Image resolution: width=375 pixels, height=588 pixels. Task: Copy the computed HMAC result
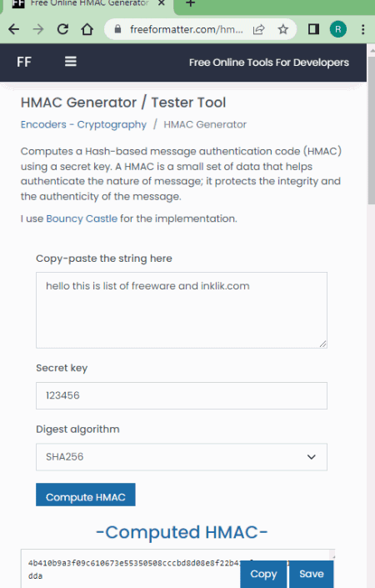coord(263,574)
